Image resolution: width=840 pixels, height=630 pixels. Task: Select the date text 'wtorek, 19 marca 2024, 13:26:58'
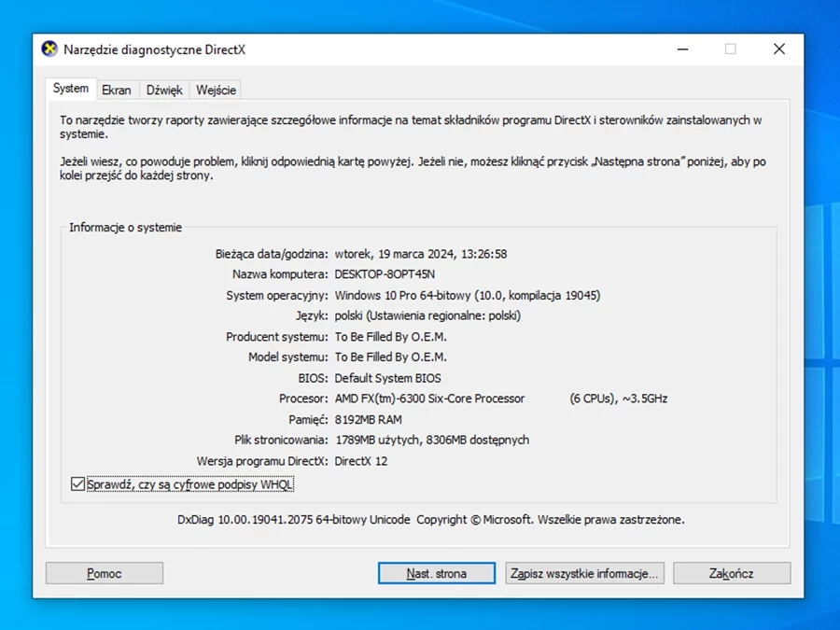pyautogui.click(x=421, y=254)
